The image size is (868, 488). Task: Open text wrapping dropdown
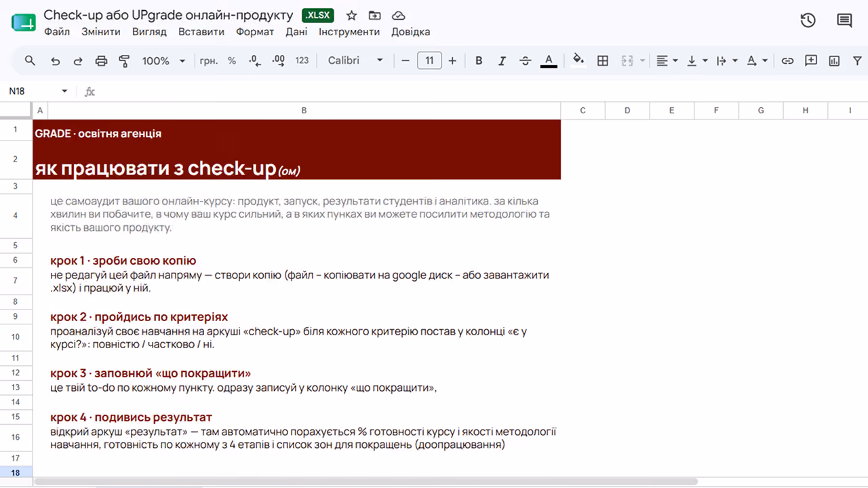(727, 60)
